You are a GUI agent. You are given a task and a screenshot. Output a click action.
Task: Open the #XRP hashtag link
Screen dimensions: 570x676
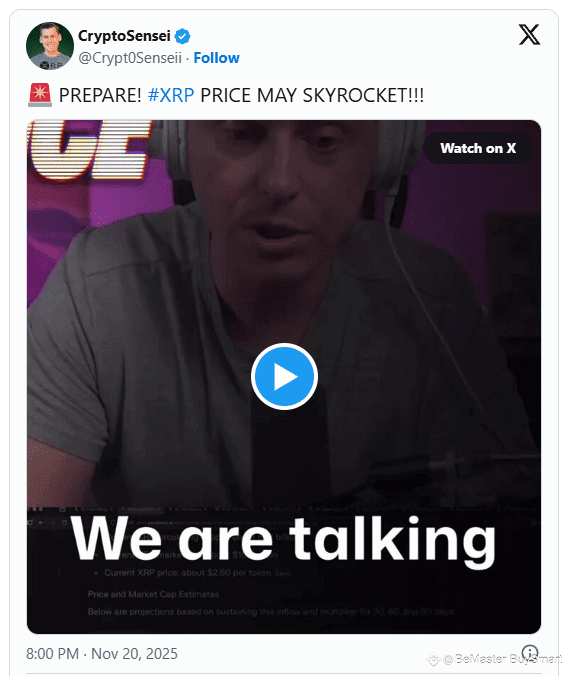coord(171,95)
